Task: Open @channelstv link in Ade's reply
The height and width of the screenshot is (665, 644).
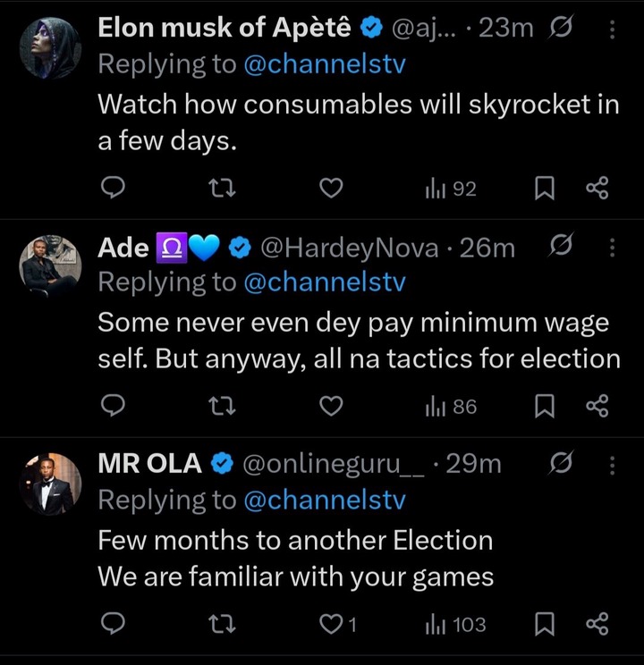Action: 324,282
